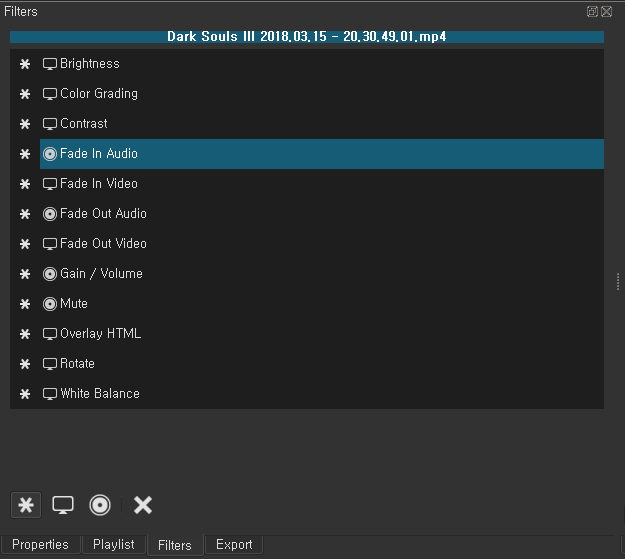Select the Gain / Volume filter

tap(322, 274)
